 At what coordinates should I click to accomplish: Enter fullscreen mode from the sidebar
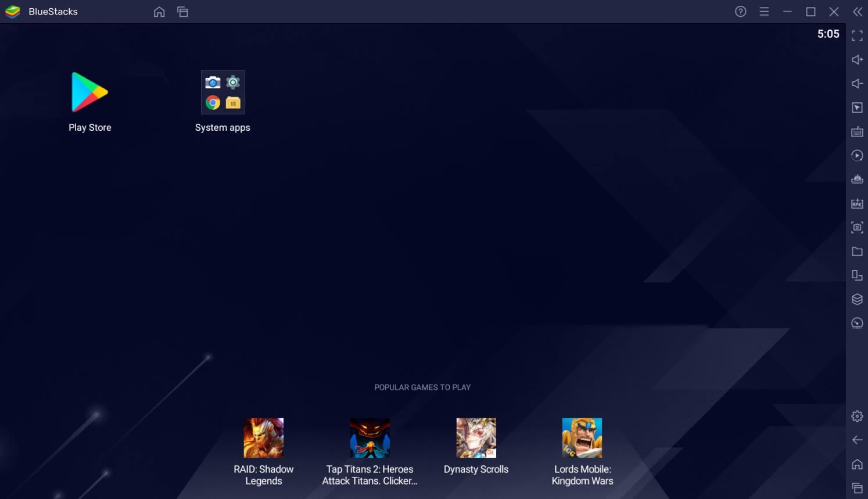click(857, 35)
